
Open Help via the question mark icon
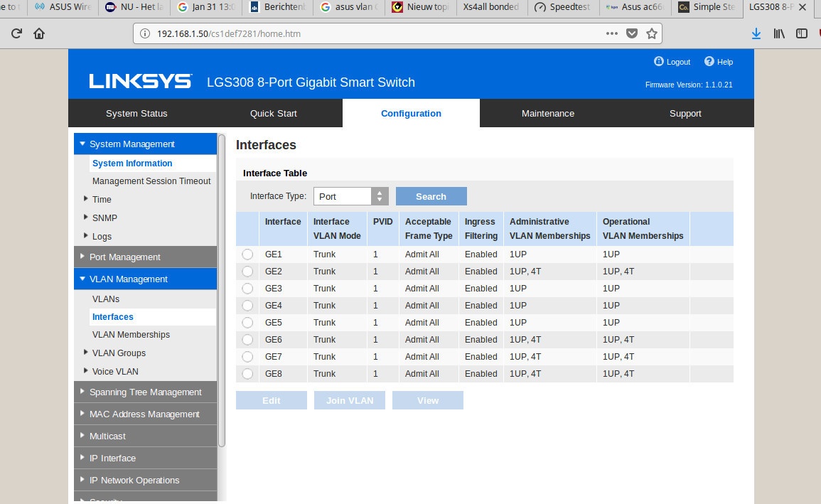click(709, 62)
